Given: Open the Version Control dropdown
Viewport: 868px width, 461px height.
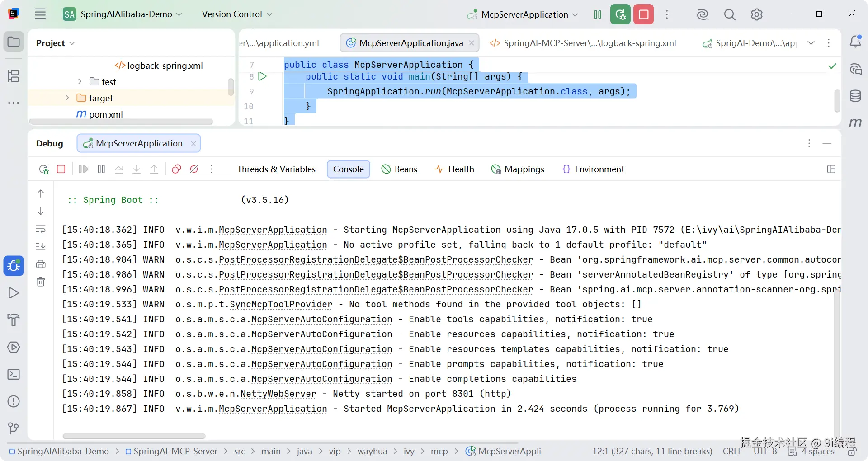Looking at the screenshot, I should click(x=237, y=14).
